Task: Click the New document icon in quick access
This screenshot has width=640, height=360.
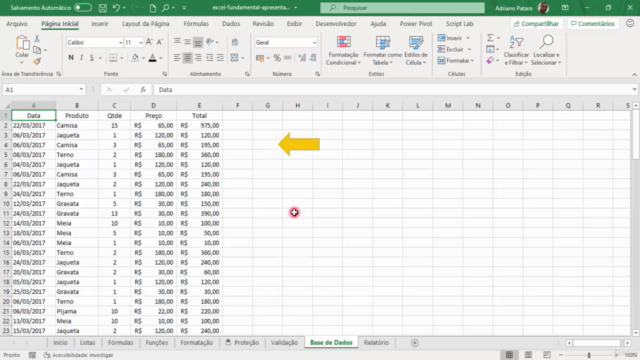Action: (x=153, y=8)
